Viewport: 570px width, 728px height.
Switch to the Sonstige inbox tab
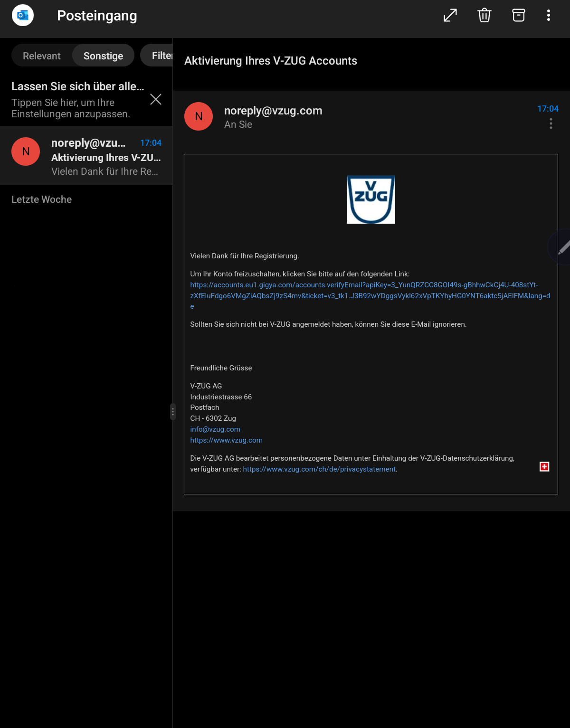[103, 56]
